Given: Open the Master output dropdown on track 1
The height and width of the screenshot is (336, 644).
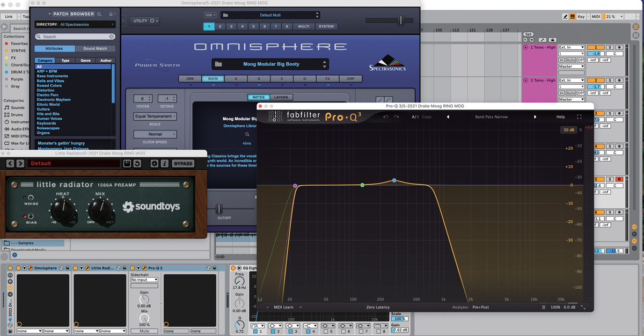Looking at the screenshot, I should click(x=572, y=67).
